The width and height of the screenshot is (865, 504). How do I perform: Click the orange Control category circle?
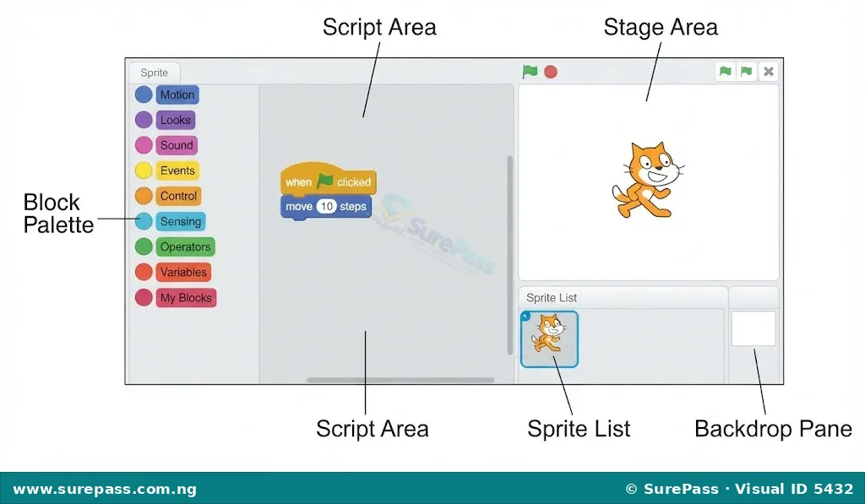pos(144,196)
